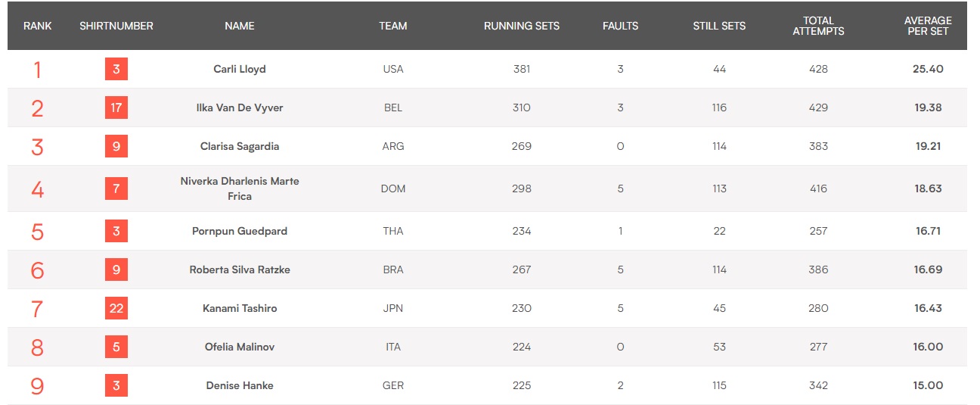Sort by Running Sets header
The image size is (980, 405).
[x=522, y=26]
